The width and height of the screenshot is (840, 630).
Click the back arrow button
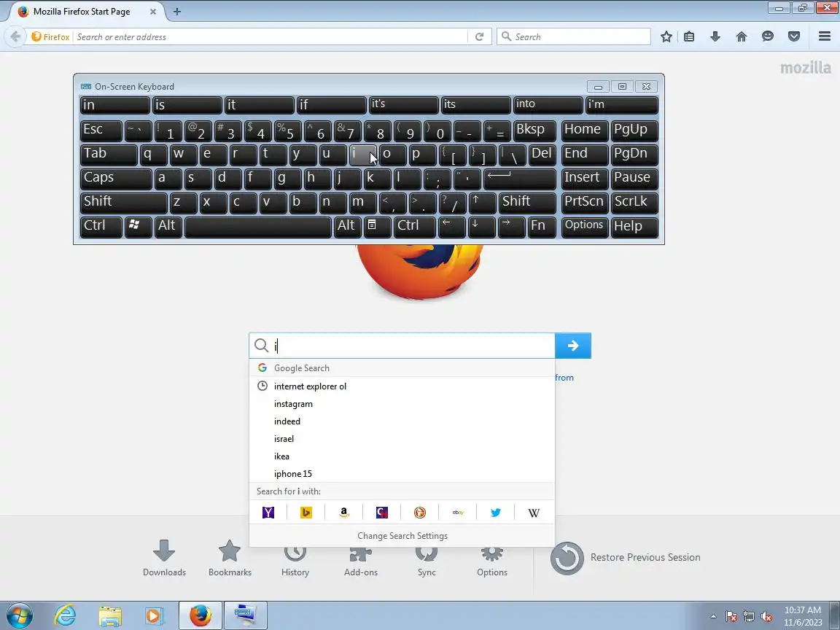tap(15, 36)
